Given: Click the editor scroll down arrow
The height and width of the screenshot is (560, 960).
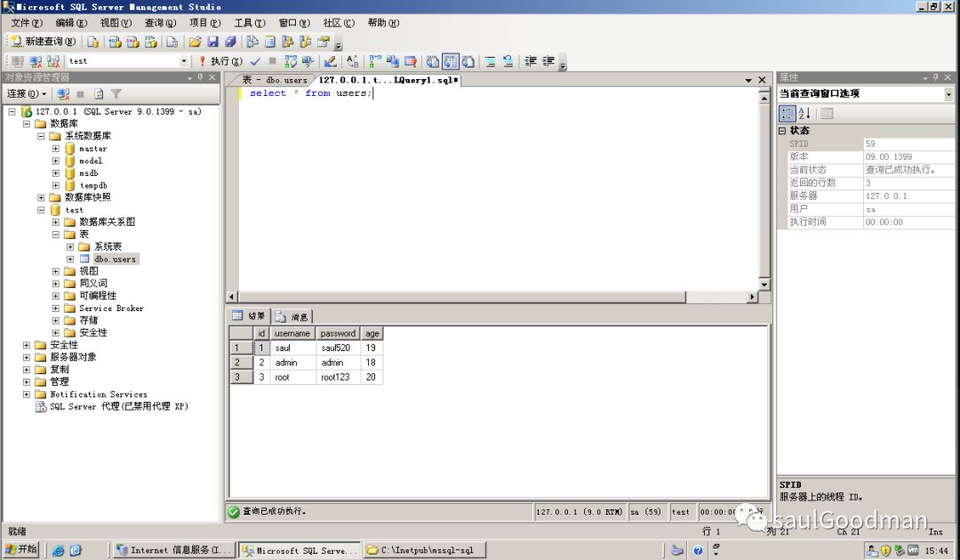Looking at the screenshot, I should coord(764,284).
